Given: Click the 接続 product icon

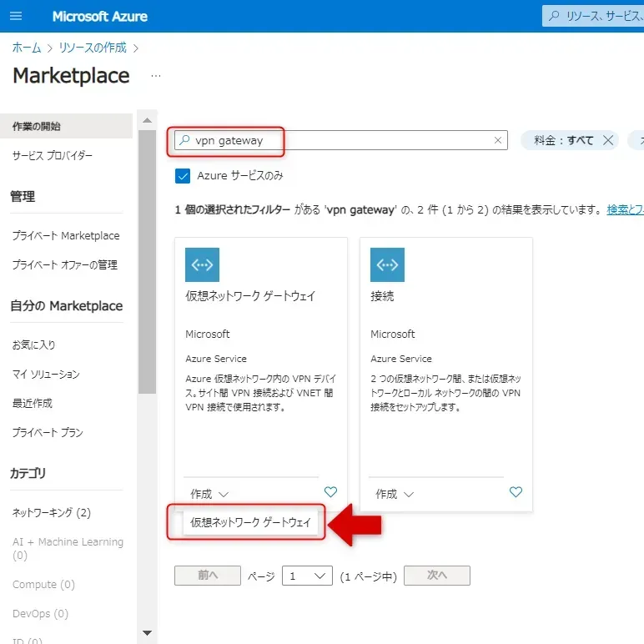Looking at the screenshot, I should [387, 264].
